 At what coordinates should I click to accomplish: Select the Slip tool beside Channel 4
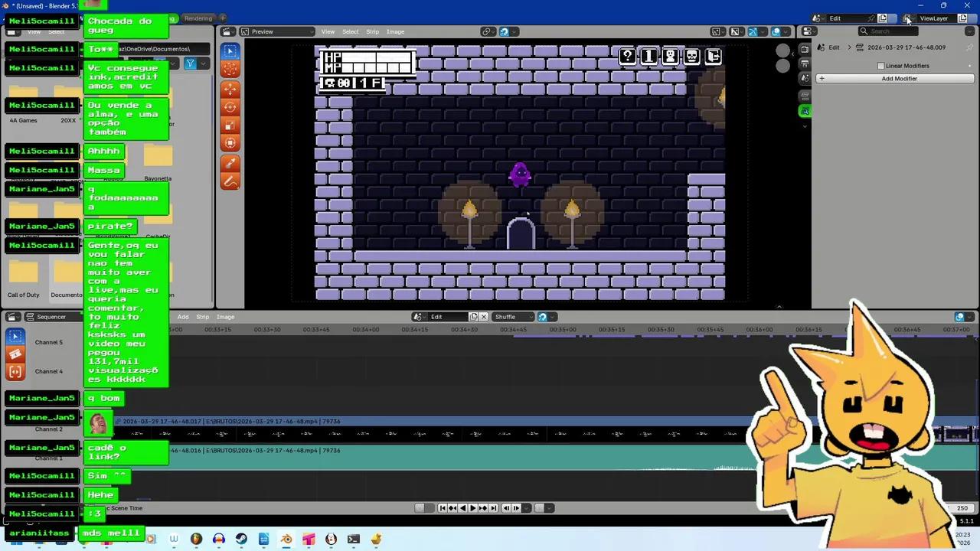click(15, 372)
